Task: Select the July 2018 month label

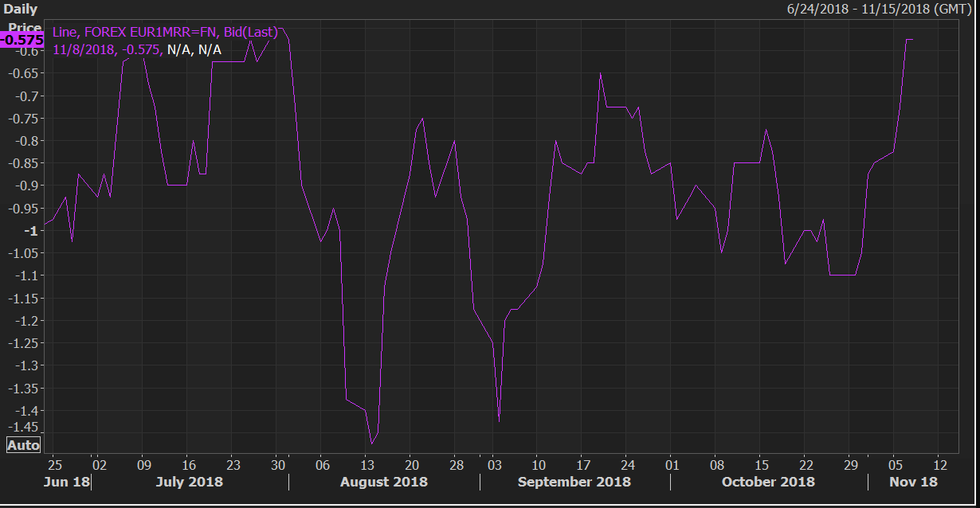Action: pos(190,482)
